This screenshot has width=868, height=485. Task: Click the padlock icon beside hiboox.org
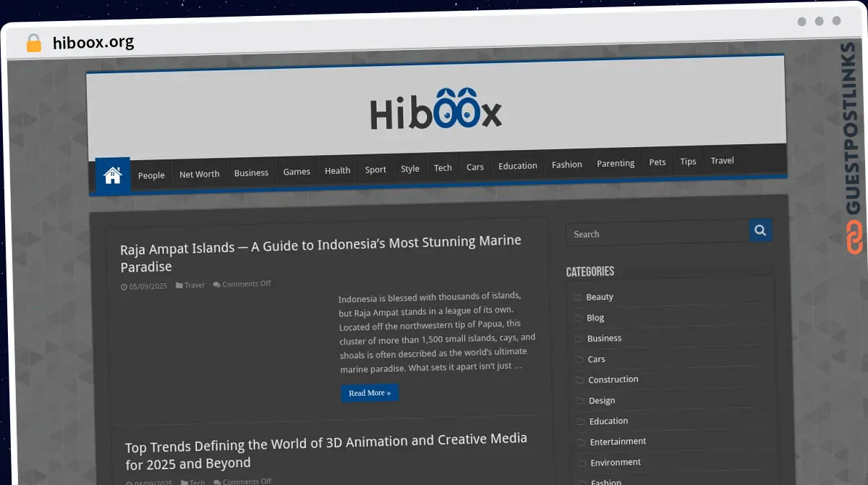(x=33, y=43)
